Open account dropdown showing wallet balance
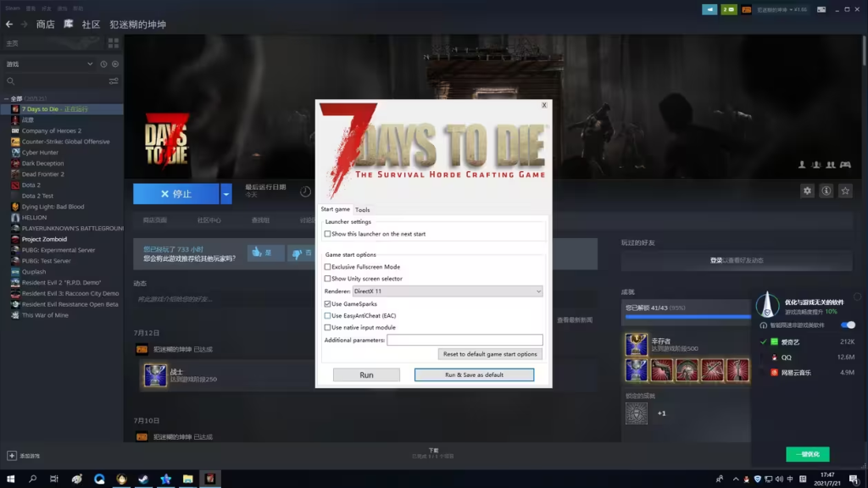The width and height of the screenshot is (868, 488). click(x=782, y=9)
